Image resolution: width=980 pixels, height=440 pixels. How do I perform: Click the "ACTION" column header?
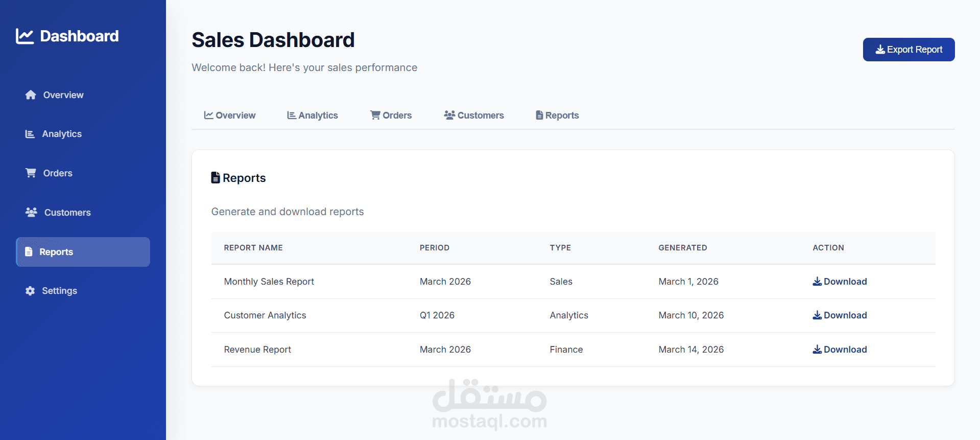click(x=828, y=248)
